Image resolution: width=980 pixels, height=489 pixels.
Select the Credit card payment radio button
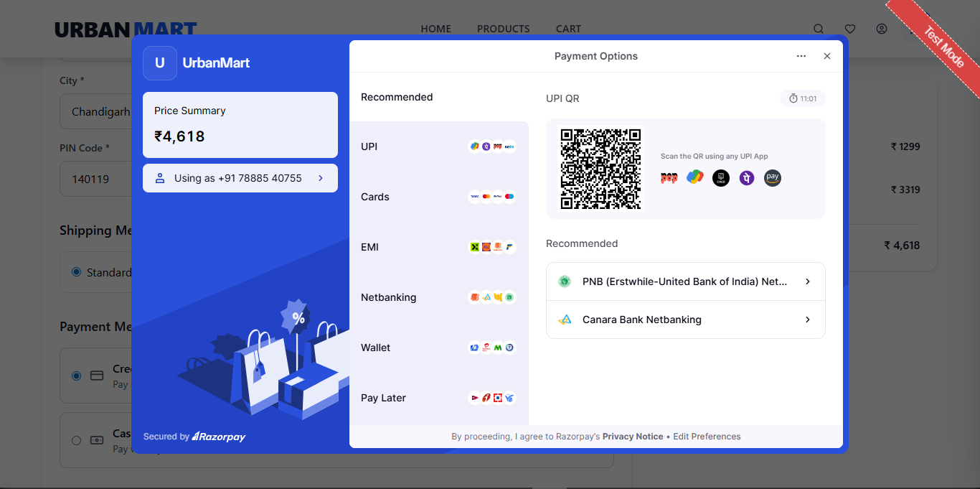click(77, 376)
